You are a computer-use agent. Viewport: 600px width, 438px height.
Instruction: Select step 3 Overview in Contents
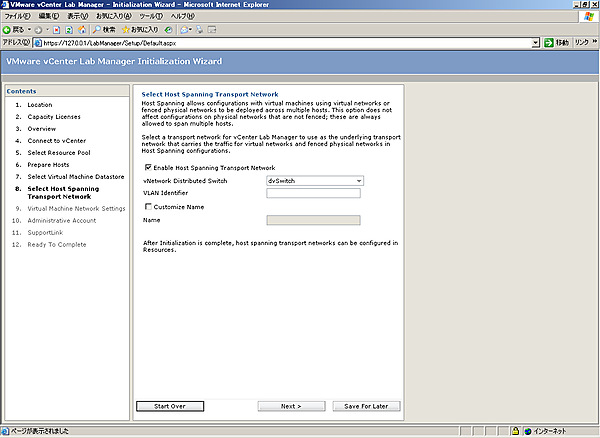(x=42, y=129)
